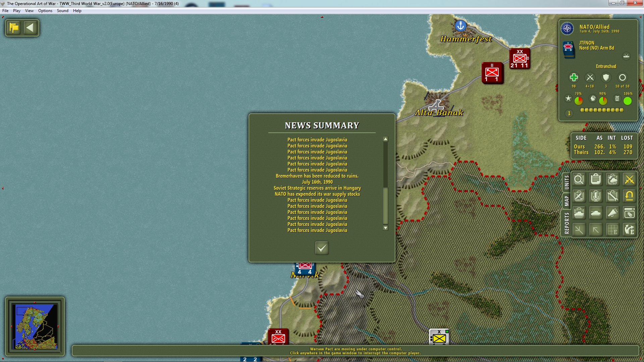Image resolution: width=644 pixels, height=362 pixels.
Task: Switch to the UNITS tab
Action: click(x=567, y=182)
